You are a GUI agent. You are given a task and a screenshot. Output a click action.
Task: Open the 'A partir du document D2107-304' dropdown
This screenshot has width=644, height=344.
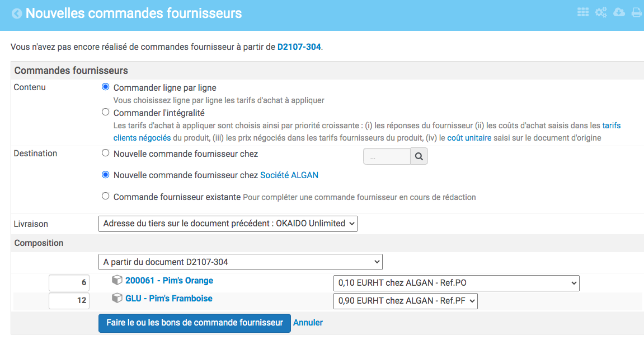[241, 262]
